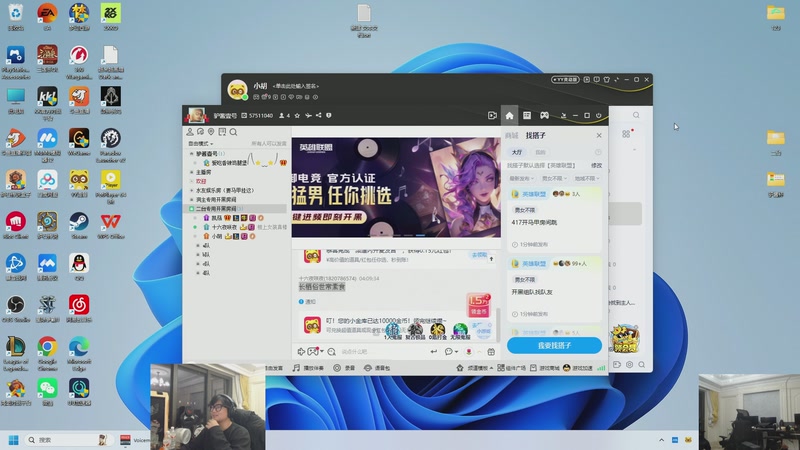The width and height of the screenshot is (800, 450).
Task: Switch to the 找搭子 tab
Action: [536, 135]
